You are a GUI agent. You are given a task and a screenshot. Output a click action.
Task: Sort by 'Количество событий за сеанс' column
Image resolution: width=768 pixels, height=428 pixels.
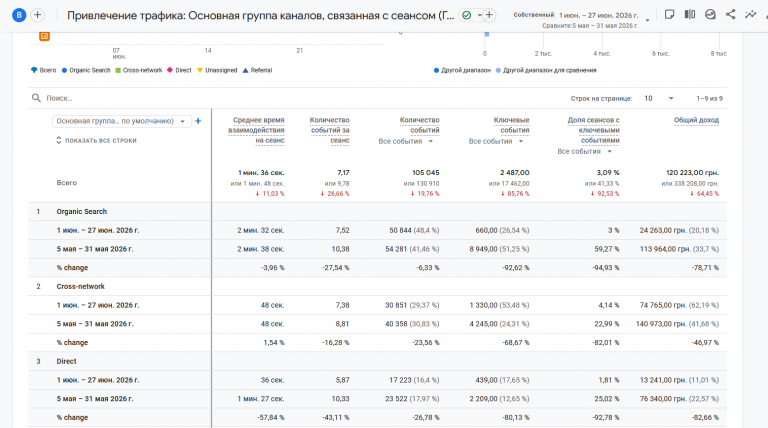330,130
